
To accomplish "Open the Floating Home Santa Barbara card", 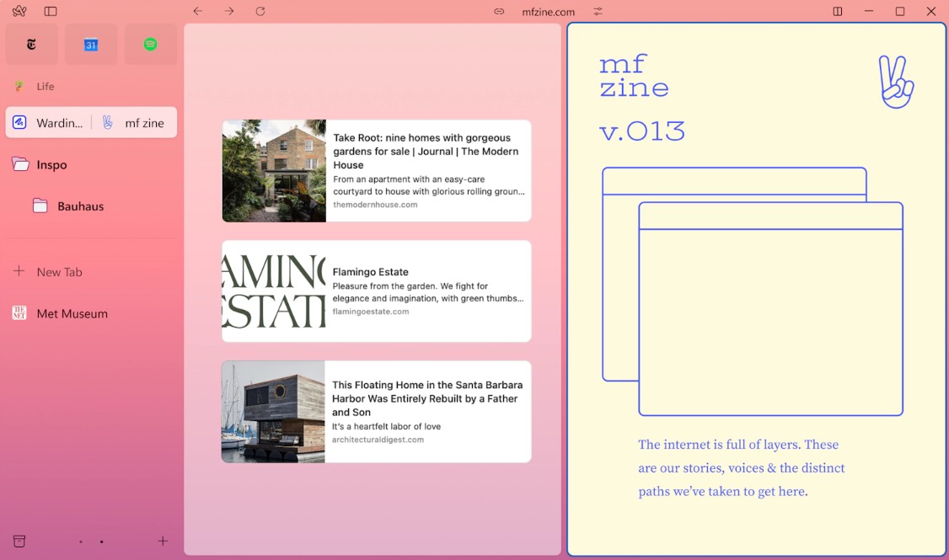I will pos(377,412).
